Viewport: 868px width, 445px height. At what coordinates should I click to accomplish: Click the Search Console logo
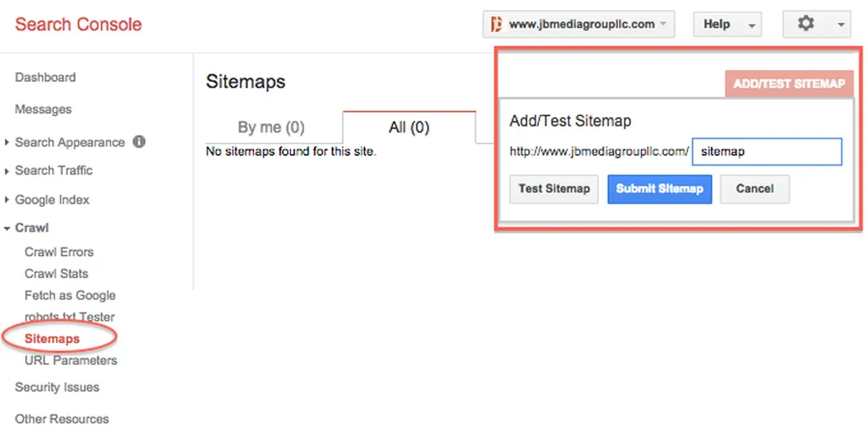77,24
